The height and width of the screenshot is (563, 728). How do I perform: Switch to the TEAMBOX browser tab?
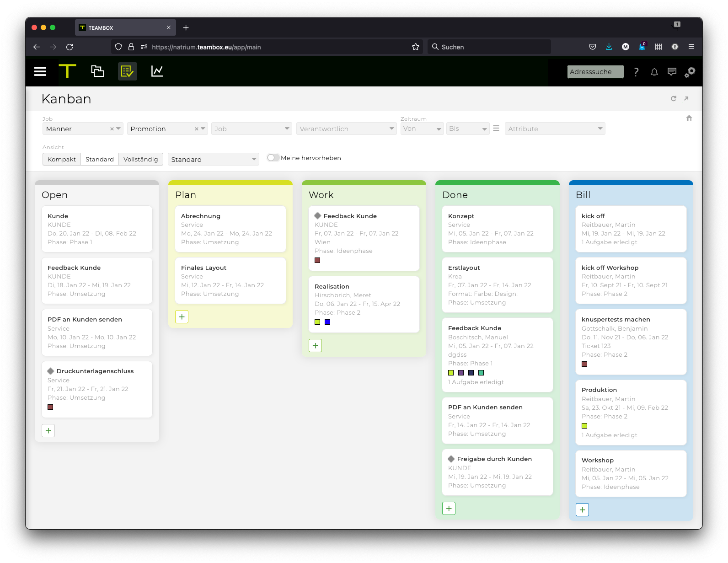(x=125, y=27)
